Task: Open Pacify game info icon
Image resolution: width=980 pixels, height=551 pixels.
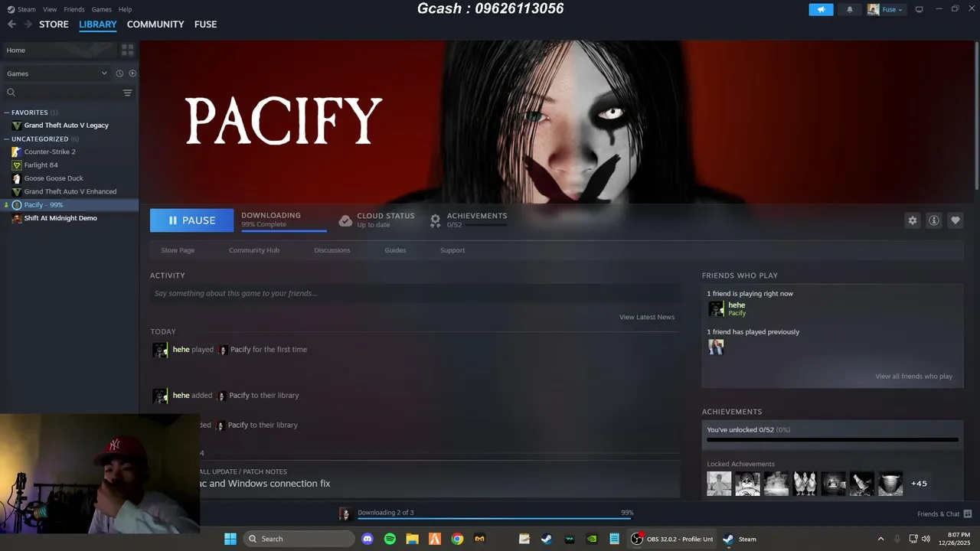Action: pos(934,220)
